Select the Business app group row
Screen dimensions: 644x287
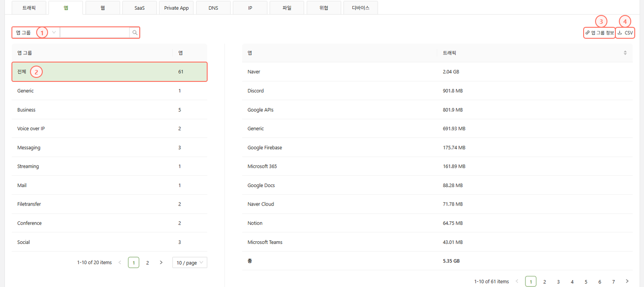(x=109, y=110)
